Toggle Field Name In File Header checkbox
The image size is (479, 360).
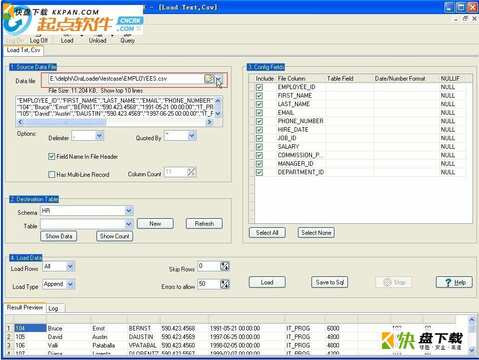(52, 156)
